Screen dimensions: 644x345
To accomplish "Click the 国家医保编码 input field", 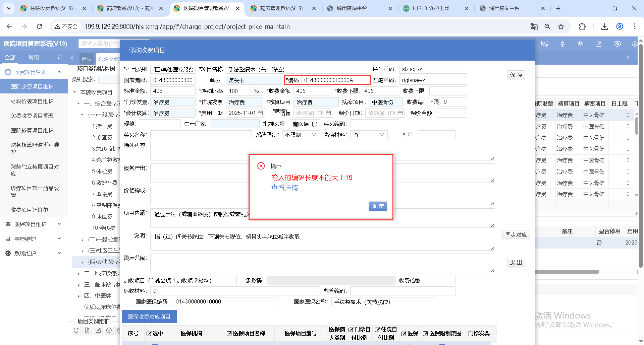I will (225, 301).
